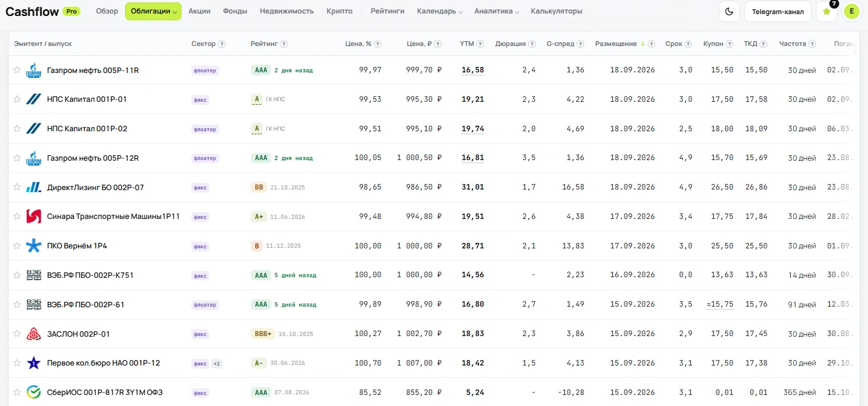Open Обзор navigation tab

[107, 11]
